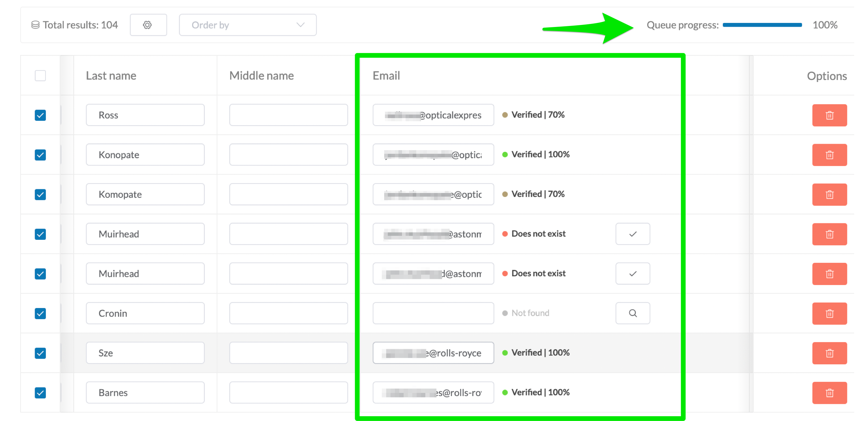This screenshot has height=421, width=868.
Task: Click Sze's rolls-royce email field
Action: [x=433, y=353]
